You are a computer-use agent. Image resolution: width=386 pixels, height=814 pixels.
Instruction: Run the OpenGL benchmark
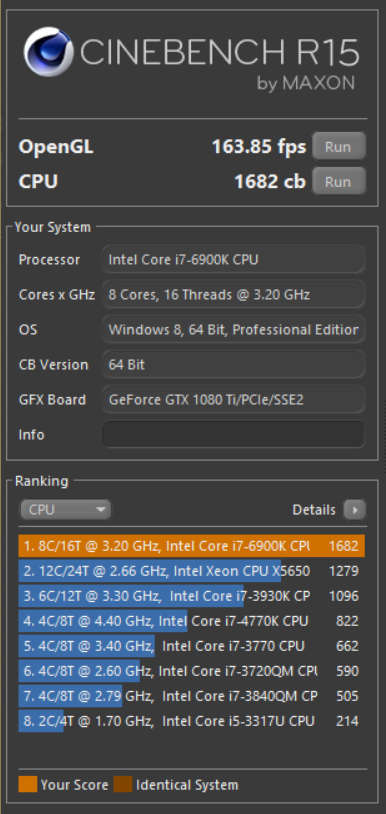click(339, 146)
